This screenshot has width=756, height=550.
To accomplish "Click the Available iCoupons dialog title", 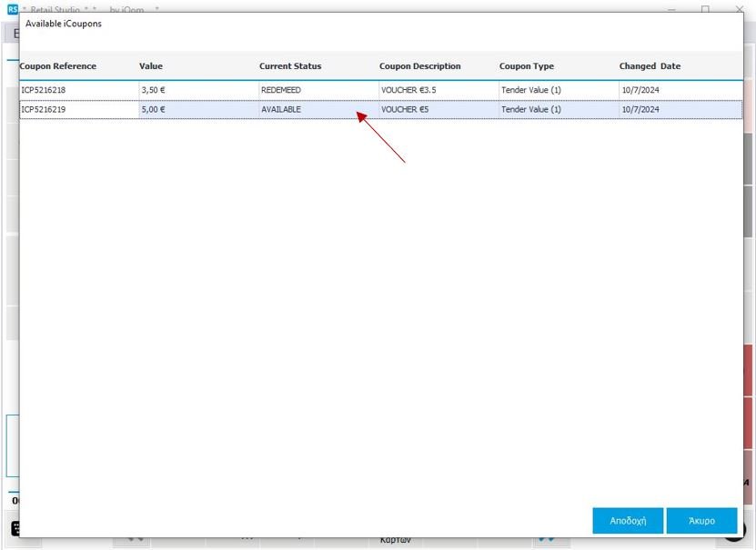I will [64, 24].
